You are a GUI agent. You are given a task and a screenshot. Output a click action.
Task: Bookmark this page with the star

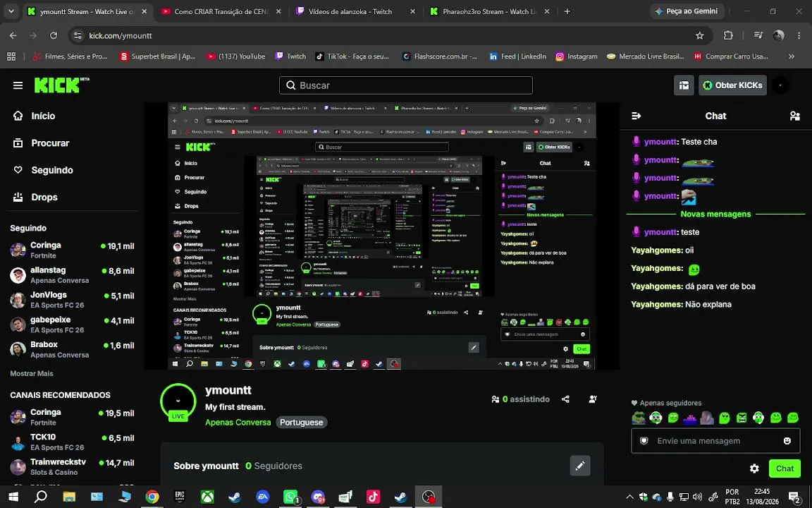[700, 36]
